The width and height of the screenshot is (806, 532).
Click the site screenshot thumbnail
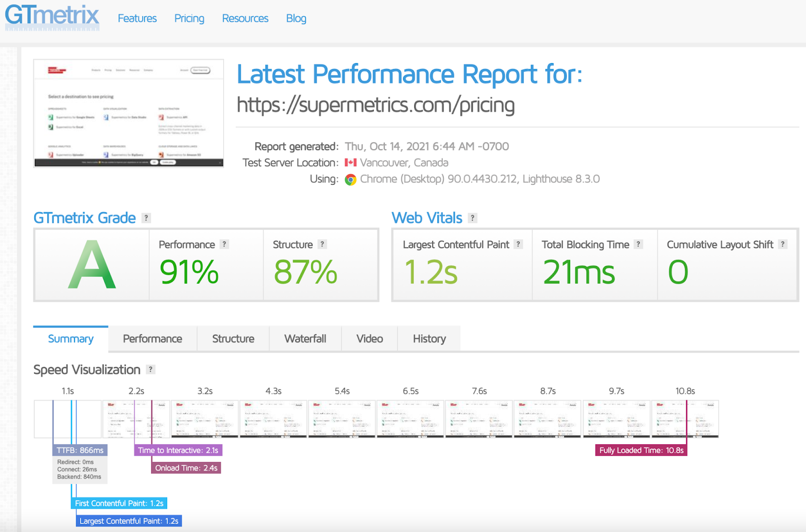[x=128, y=113]
